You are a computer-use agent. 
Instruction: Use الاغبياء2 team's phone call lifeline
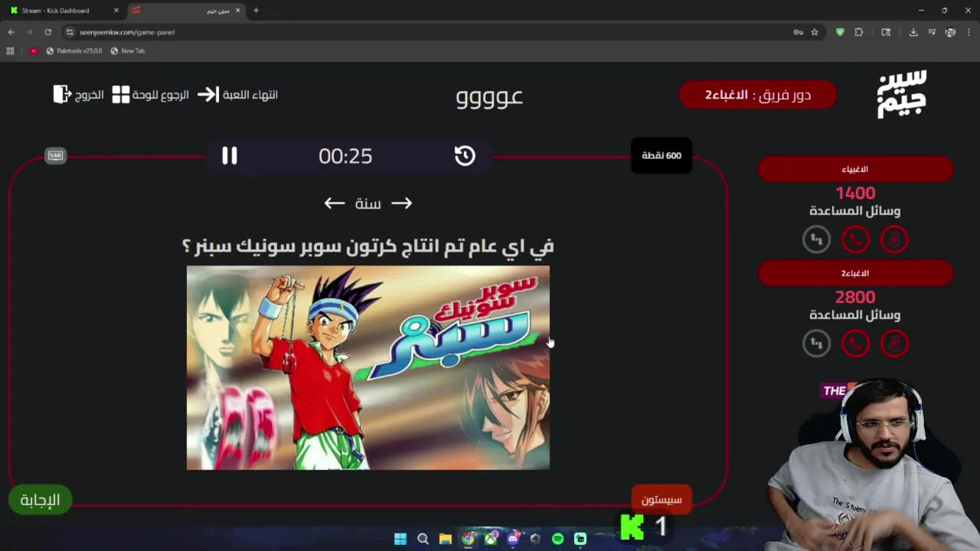coord(856,344)
